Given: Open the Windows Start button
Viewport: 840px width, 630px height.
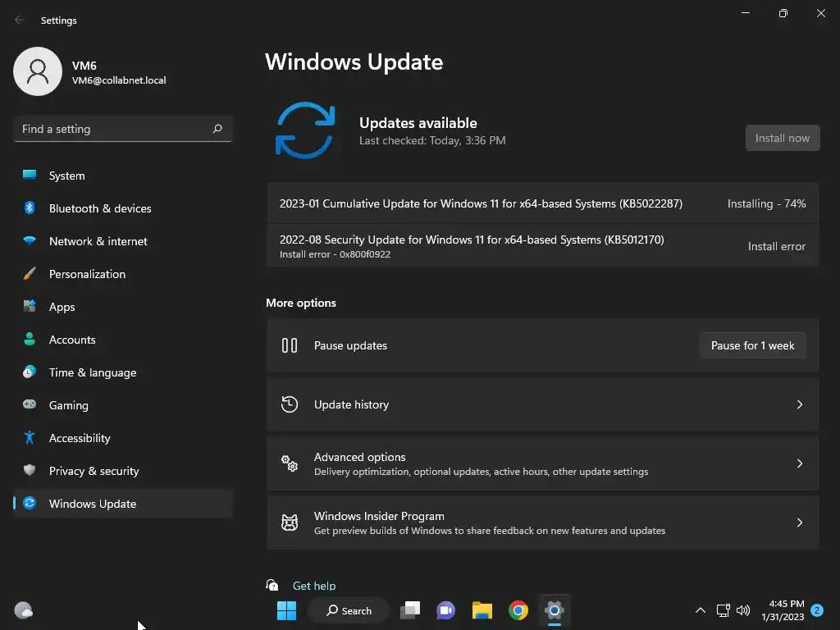Looking at the screenshot, I should point(286,610).
